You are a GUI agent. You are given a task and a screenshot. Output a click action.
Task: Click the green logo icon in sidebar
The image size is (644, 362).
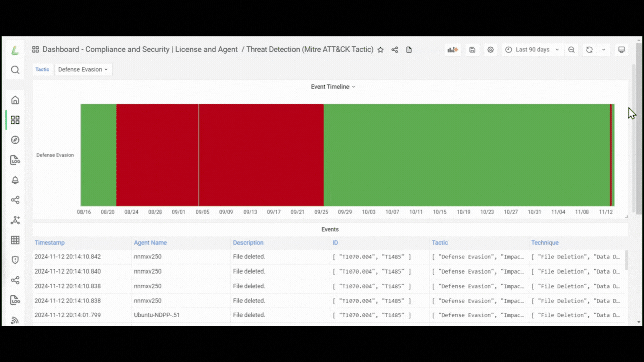click(15, 50)
